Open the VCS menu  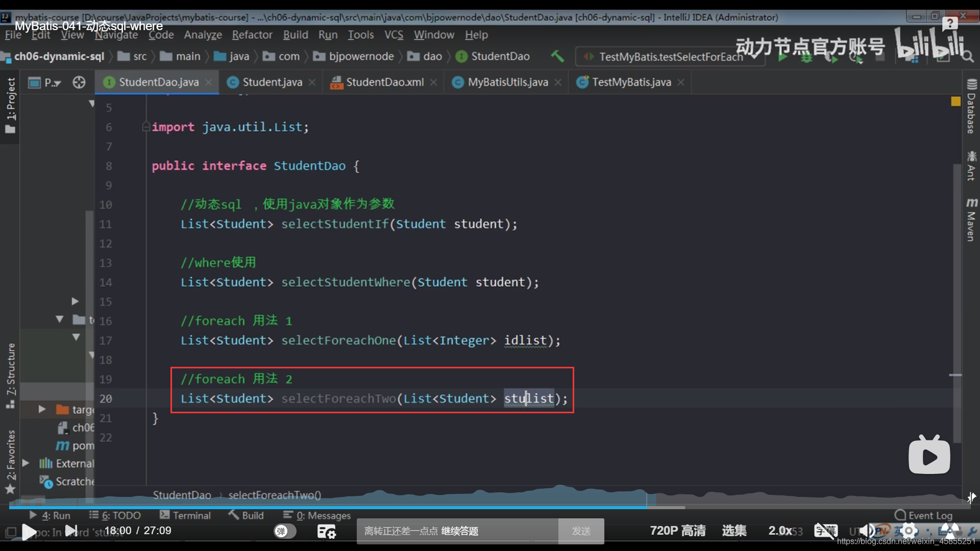(394, 35)
